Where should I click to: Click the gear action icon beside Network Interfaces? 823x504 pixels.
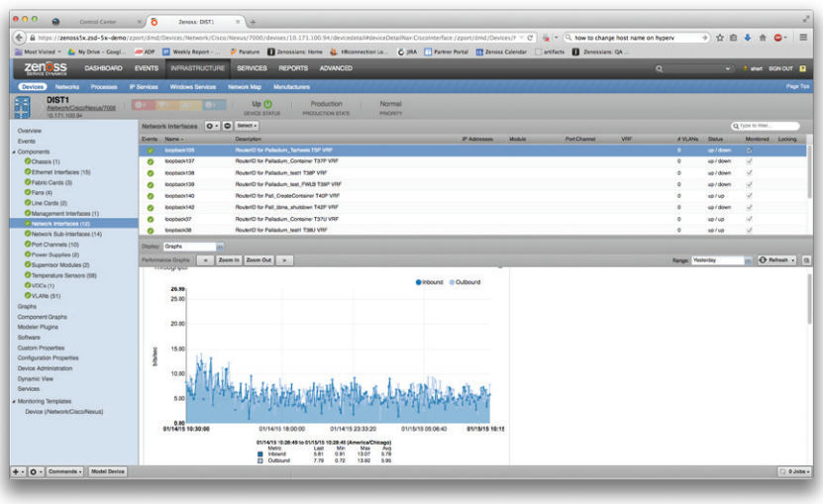click(x=211, y=126)
